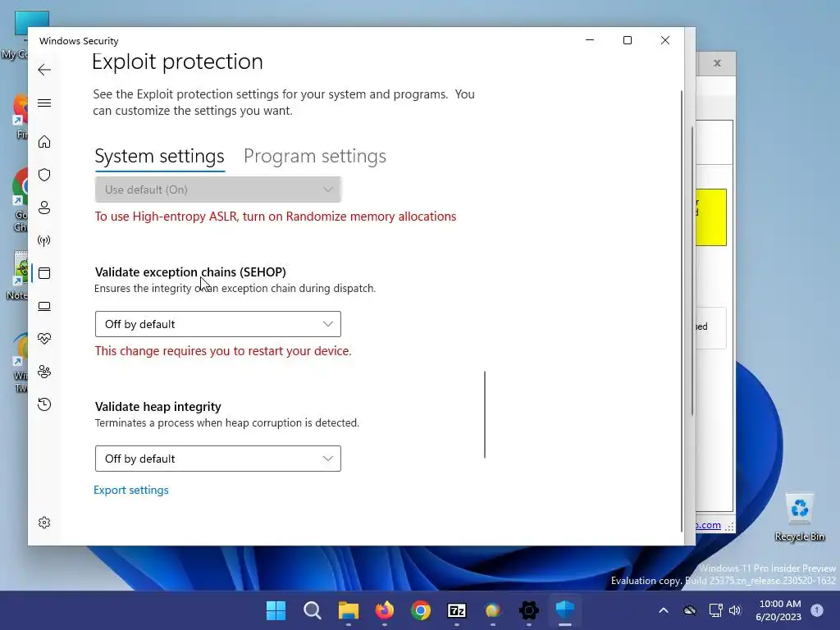Open taskbar Search
The width and height of the screenshot is (840, 630).
(x=313, y=610)
